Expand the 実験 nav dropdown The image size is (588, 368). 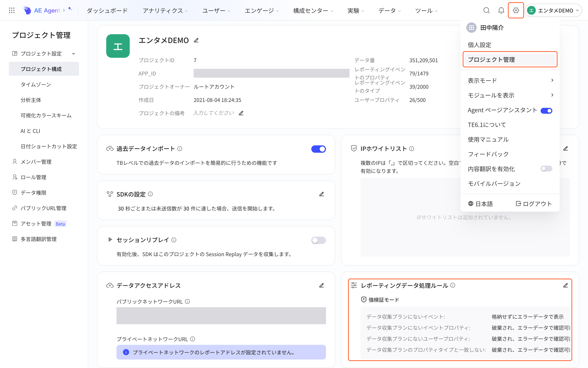(x=356, y=11)
